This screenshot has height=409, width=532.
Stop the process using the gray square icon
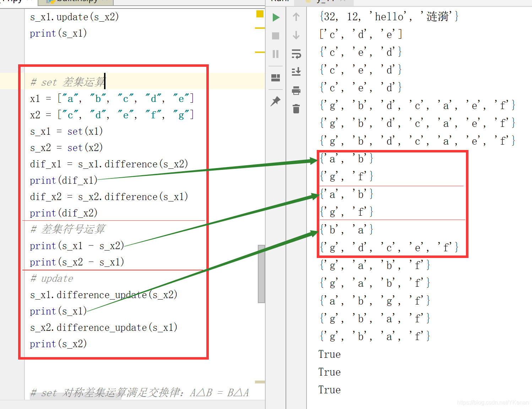click(x=275, y=36)
